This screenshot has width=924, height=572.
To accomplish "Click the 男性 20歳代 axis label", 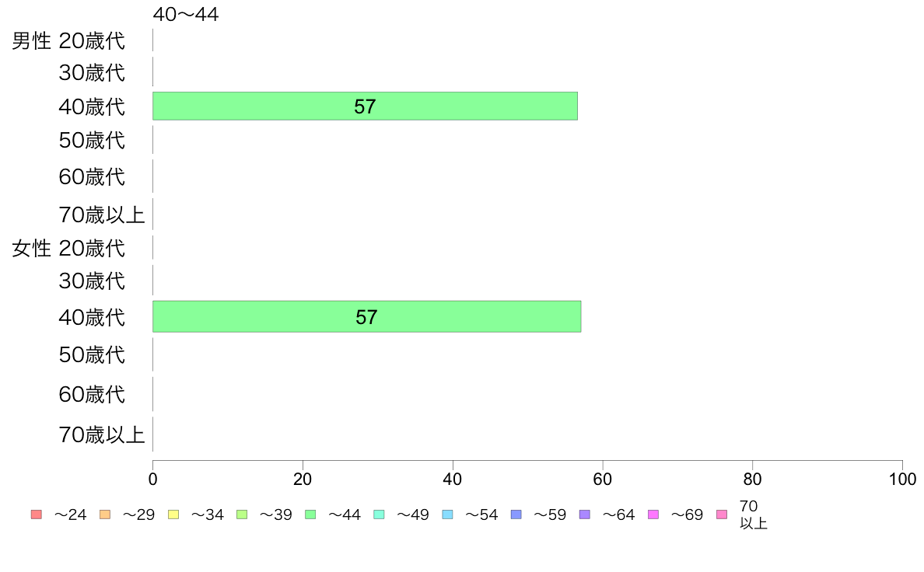I will click(68, 40).
